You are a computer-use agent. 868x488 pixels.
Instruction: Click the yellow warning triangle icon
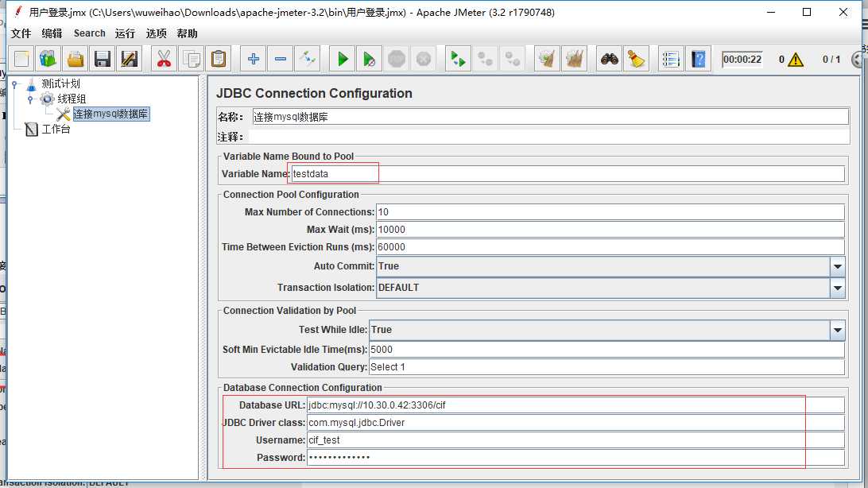click(796, 59)
